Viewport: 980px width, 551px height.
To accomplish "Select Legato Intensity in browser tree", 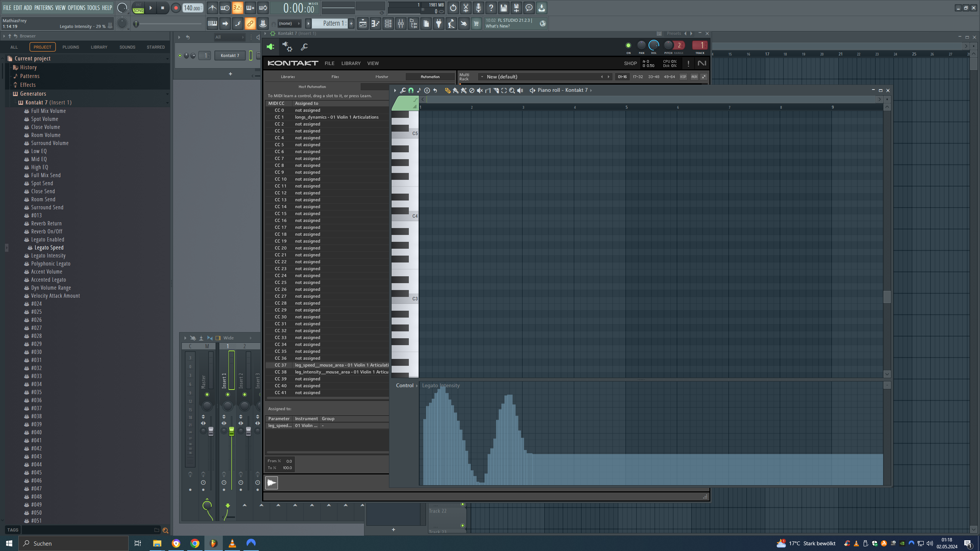I will point(48,256).
